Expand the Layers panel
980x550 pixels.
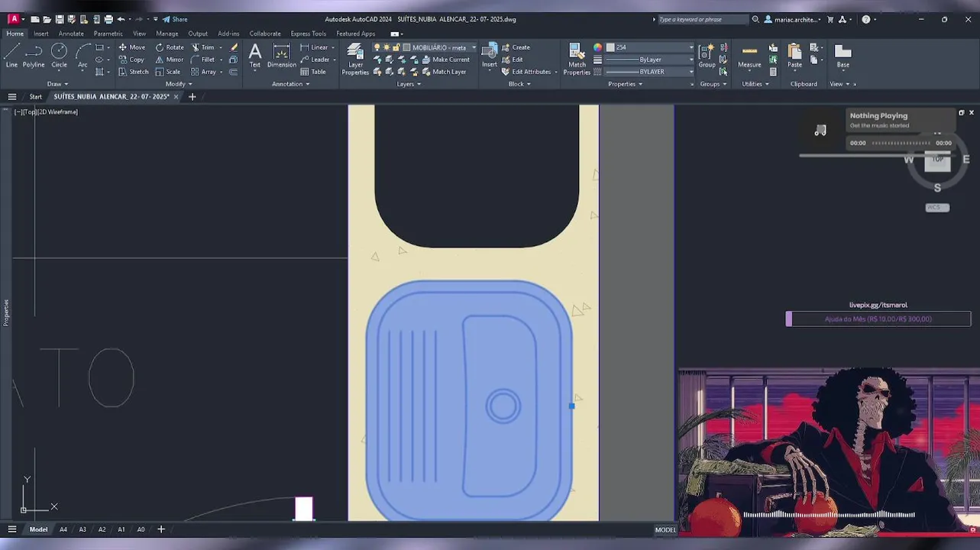tap(409, 84)
